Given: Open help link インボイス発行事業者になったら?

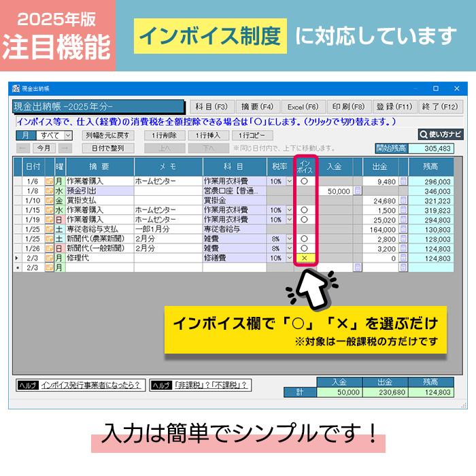Looking at the screenshot, I should click(x=90, y=386).
